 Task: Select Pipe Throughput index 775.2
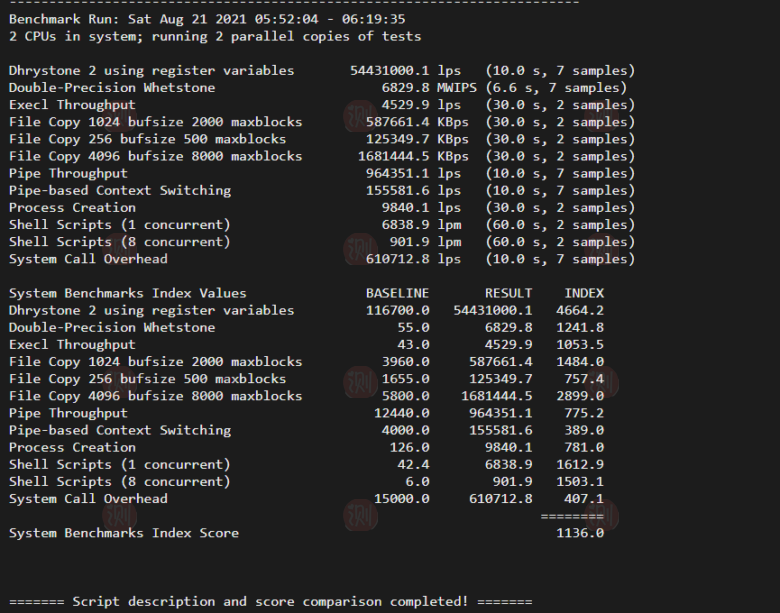[584, 414]
